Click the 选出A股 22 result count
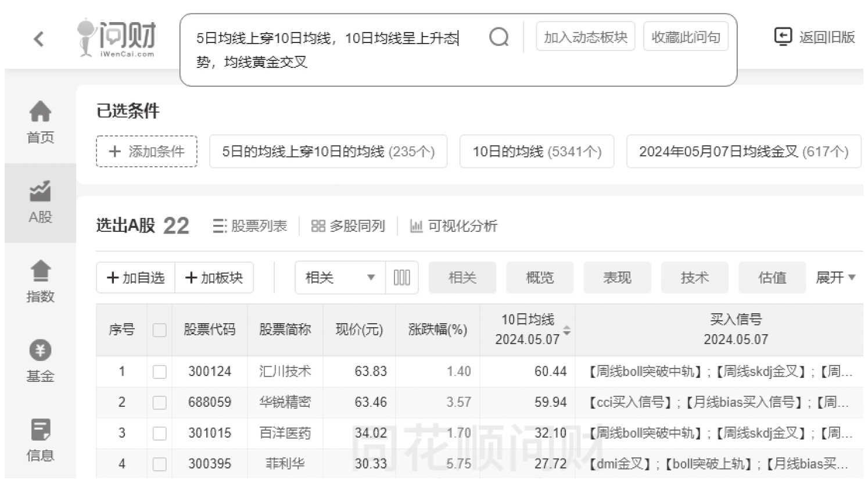 coord(143,226)
